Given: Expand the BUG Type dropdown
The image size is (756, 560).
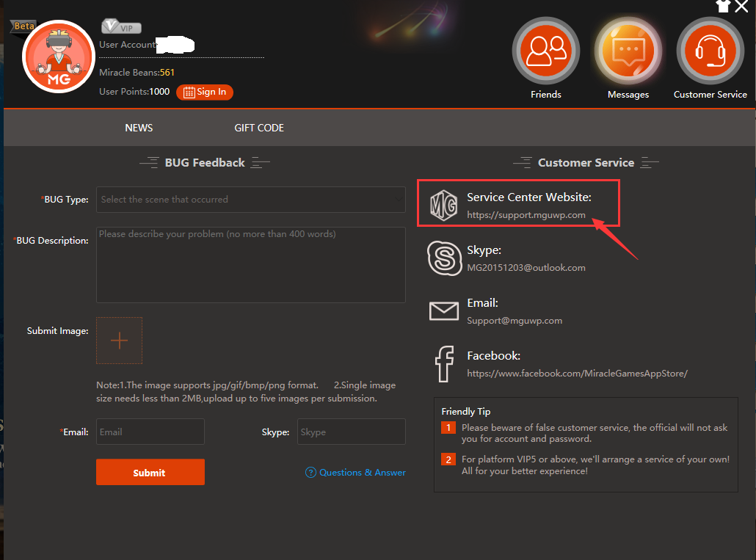Looking at the screenshot, I should click(250, 200).
